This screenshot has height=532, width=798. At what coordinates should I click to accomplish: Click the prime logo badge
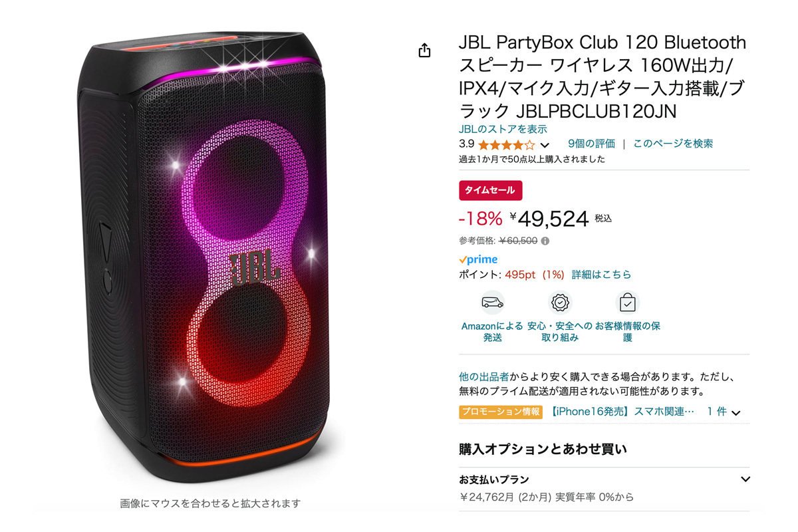click(478, 259)
